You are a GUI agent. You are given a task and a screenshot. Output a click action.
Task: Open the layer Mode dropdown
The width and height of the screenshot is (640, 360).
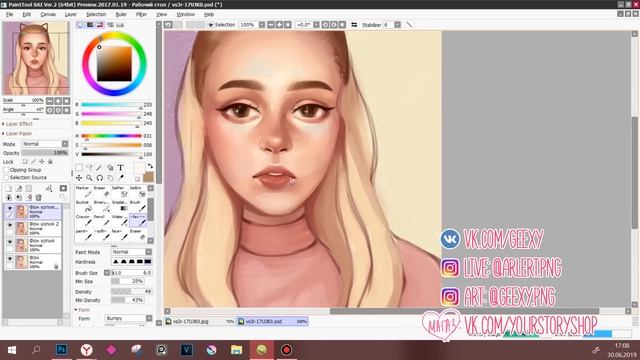pos(45,144)
